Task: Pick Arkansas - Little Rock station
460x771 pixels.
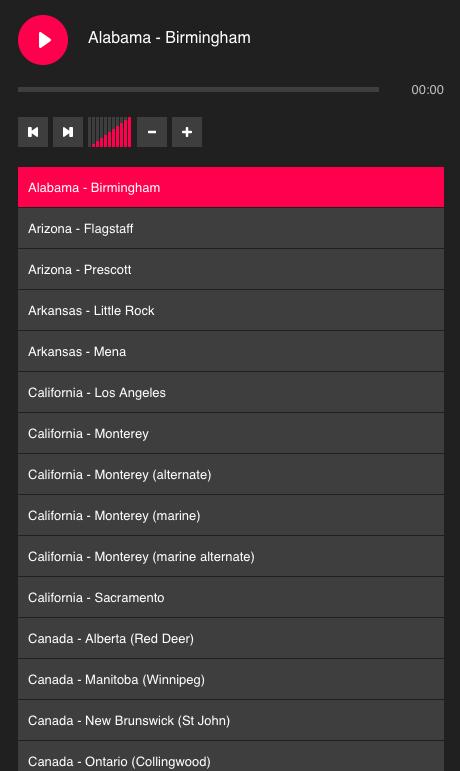Action: [231, 310]
